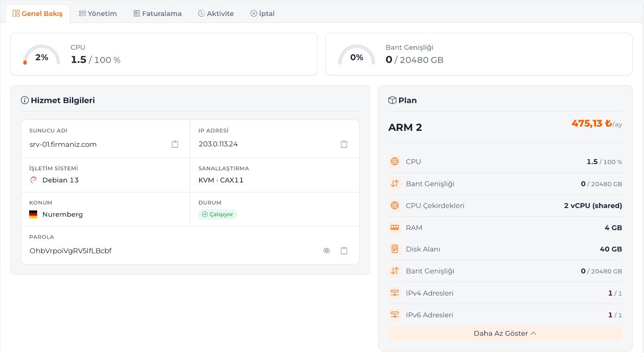Open the İptal tab
This screenshot has width=644, height=353.
(x=262, y=14)
